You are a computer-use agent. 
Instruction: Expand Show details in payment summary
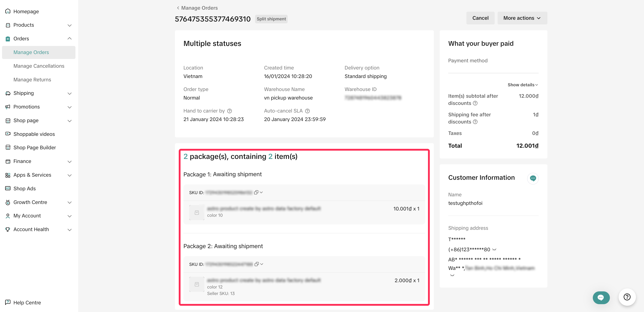(x=523, y=85)
